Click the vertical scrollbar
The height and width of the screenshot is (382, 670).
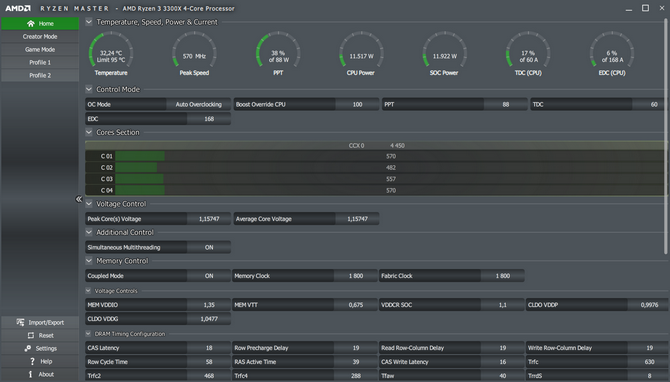667,137
